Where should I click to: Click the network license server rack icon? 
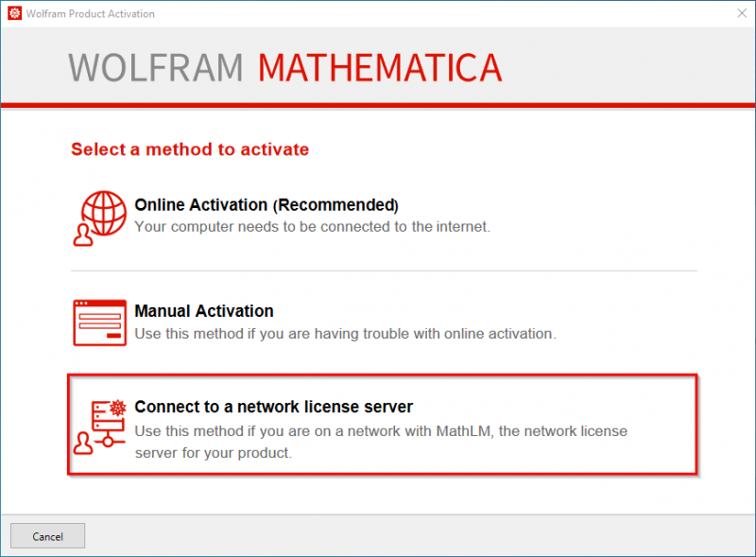108,424
